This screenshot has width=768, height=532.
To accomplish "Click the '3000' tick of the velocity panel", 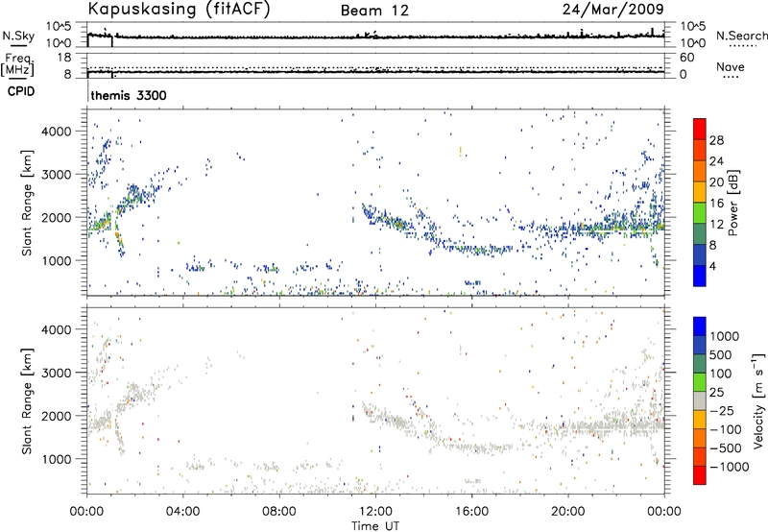I will (57, 373).
